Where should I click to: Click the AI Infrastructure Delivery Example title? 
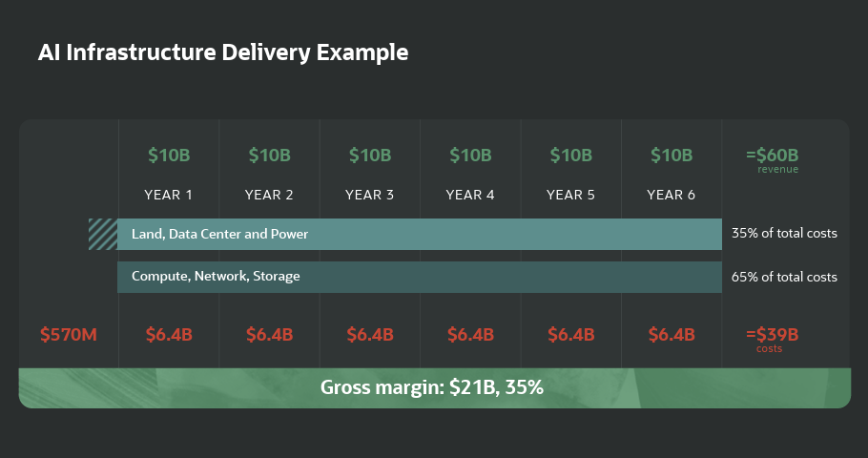click(223, 52)
